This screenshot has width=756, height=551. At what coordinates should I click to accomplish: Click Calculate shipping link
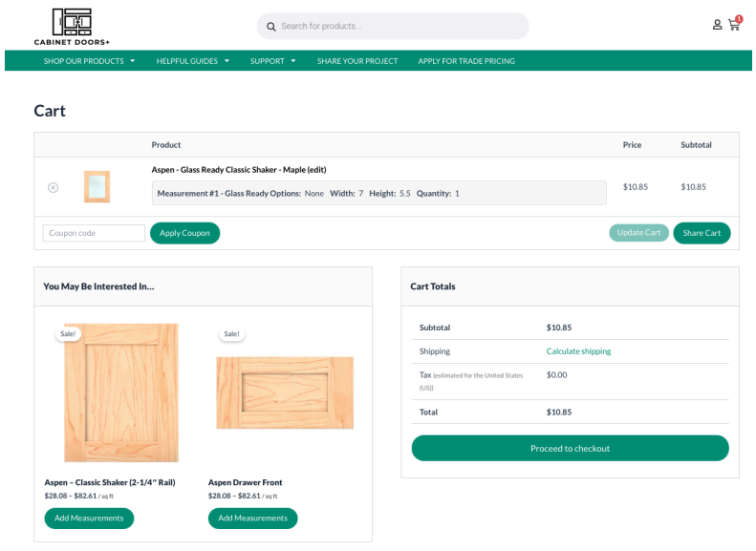[x=578, y=351]
